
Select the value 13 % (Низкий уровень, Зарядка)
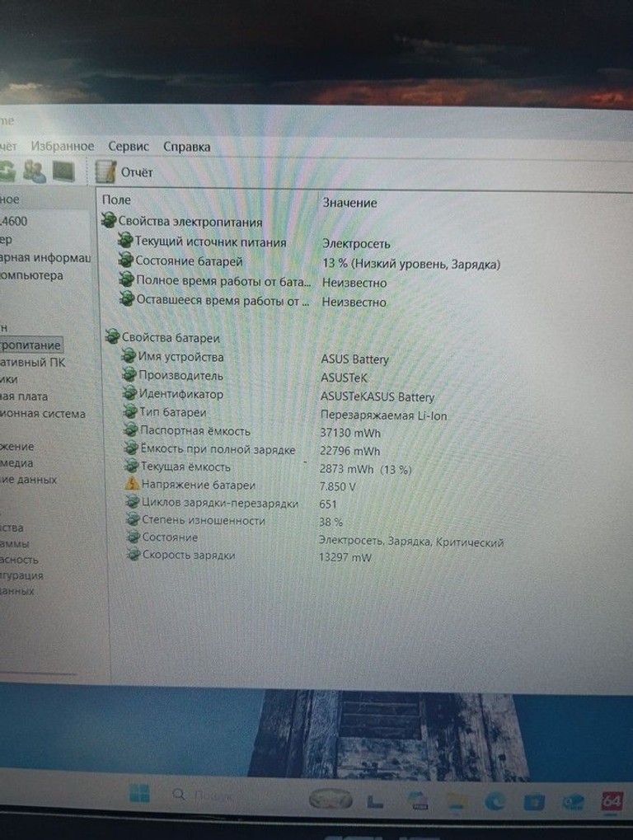411,264
